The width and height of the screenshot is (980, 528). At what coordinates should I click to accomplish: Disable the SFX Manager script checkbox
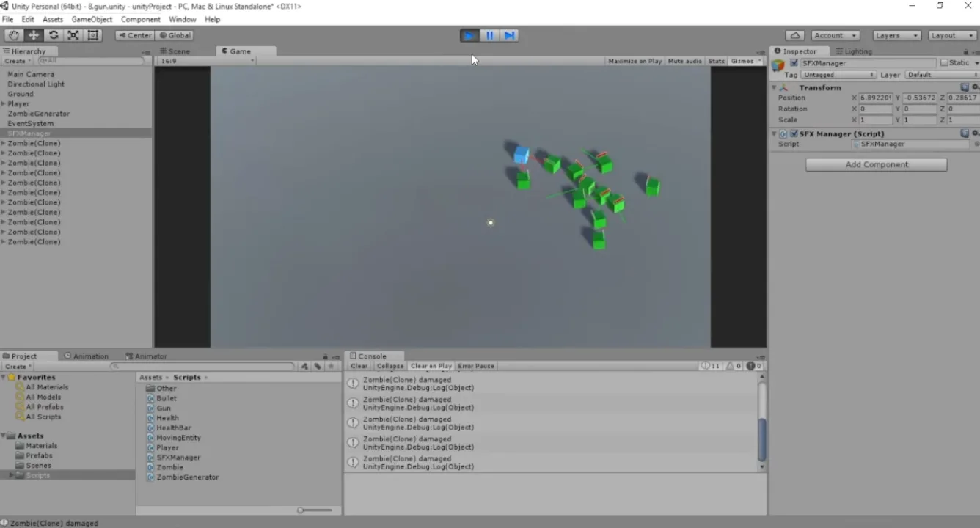pos(794,134)
